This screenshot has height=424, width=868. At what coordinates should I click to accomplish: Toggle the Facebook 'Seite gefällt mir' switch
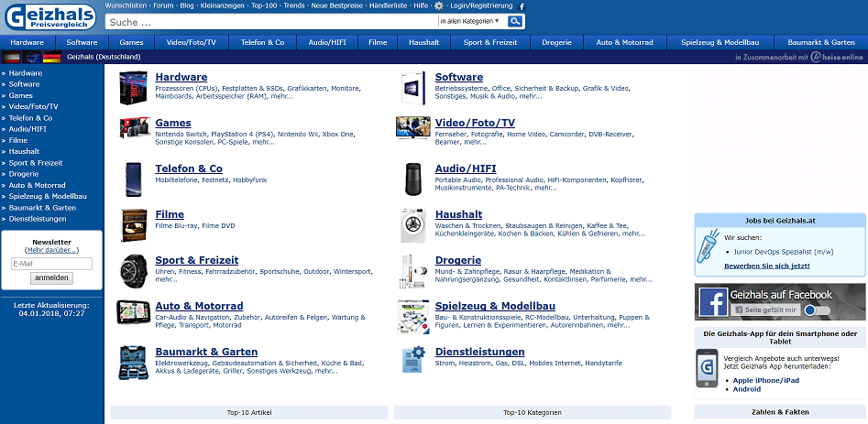tap(817, 310)
